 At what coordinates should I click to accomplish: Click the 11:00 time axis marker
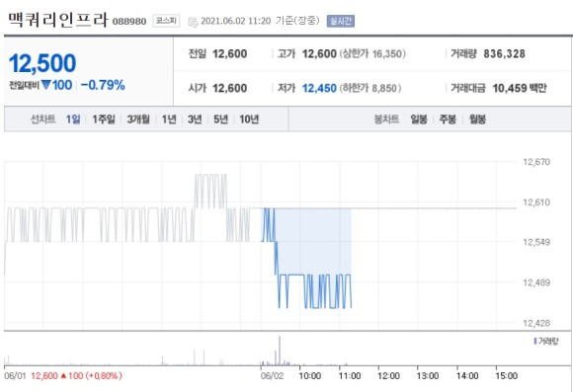[x=350, y=375]
